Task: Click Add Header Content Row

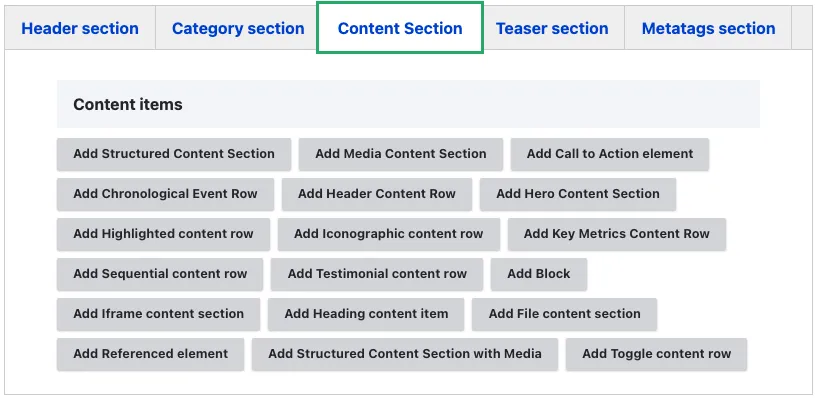Action: point(377,194)
